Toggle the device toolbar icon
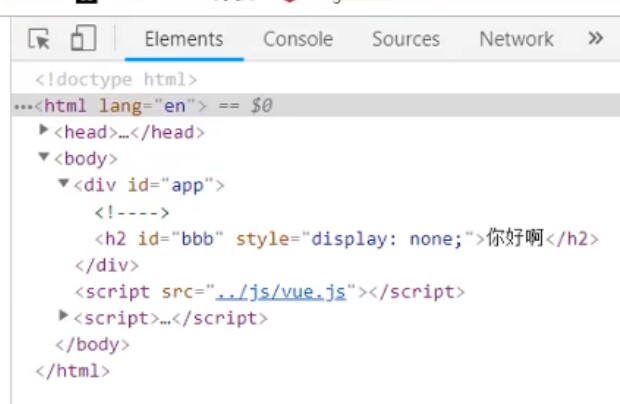 [83, 38]
